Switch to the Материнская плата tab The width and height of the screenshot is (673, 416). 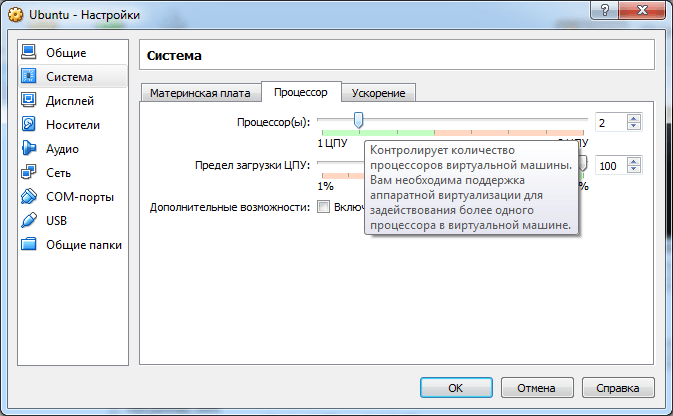coord(200,93)
